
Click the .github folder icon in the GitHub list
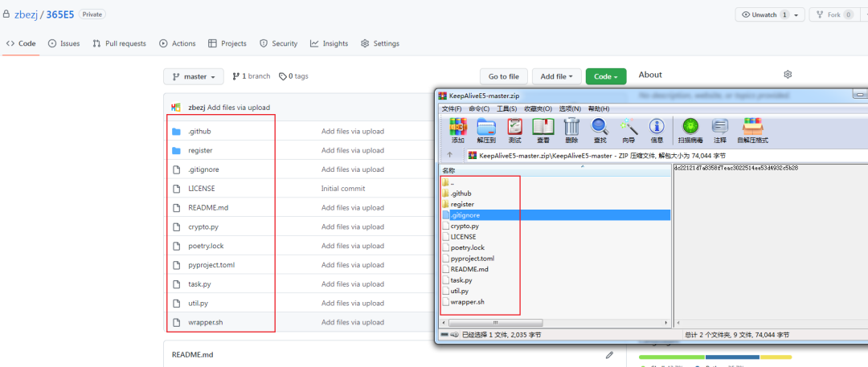pos(177,131)
